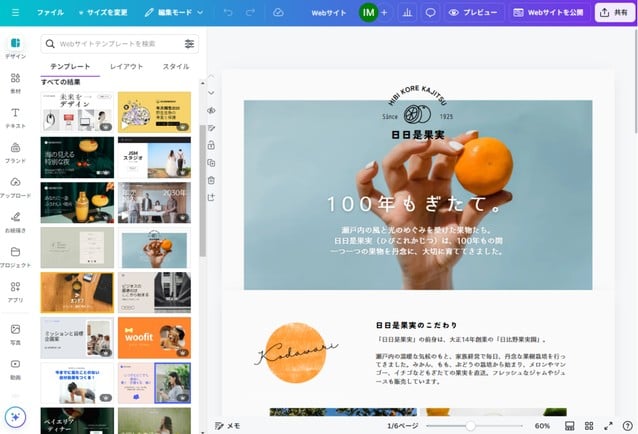Open grid view of pages
This screenshot has width=638, height=434.
point(589,426)
